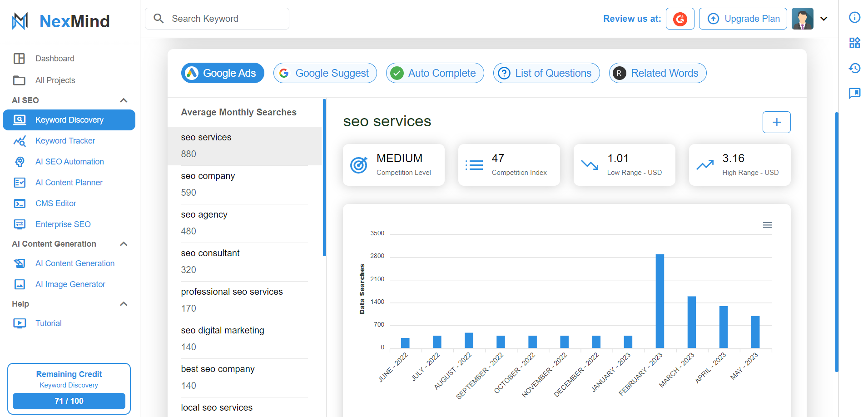Click the Keyword Tracker icon
Screen dimensions: 868x417
(x=20, y=141)
